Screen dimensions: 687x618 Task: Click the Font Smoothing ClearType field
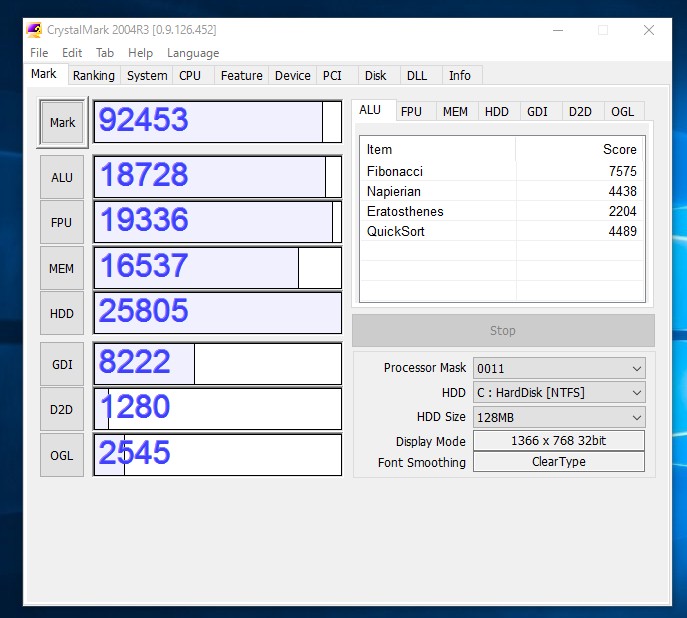tap(559, 462)
